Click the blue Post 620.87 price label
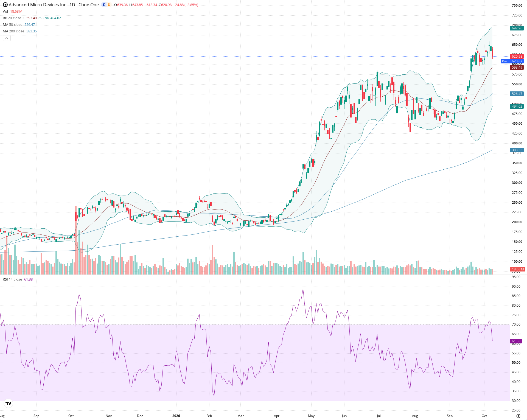 tap(512, 61)
